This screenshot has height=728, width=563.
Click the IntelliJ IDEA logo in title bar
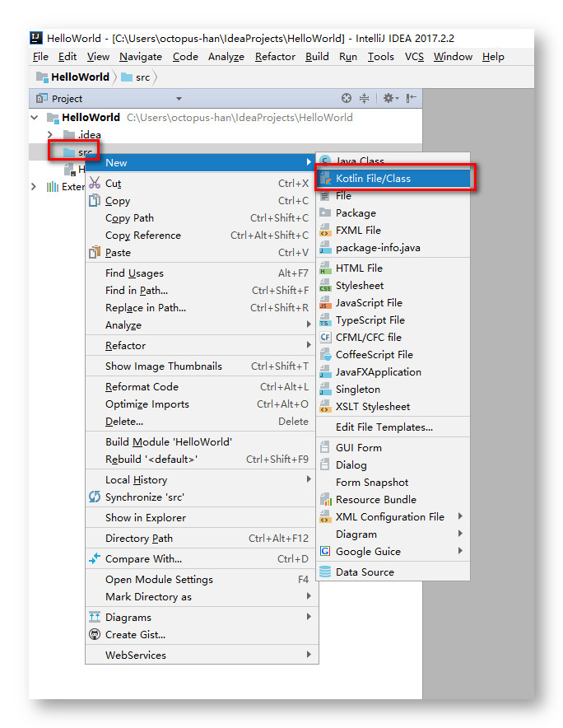[37, 38]
